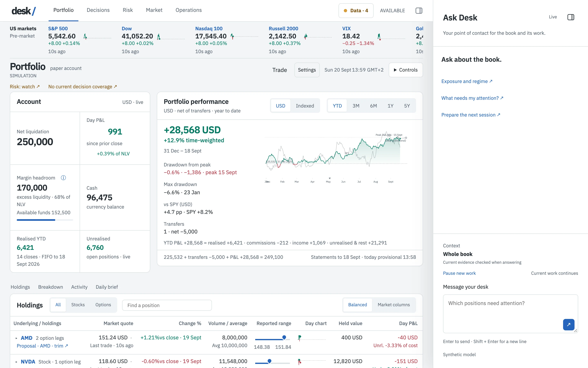
Task: Filter holdings to Stocks
Action: (x=78, y=305)
